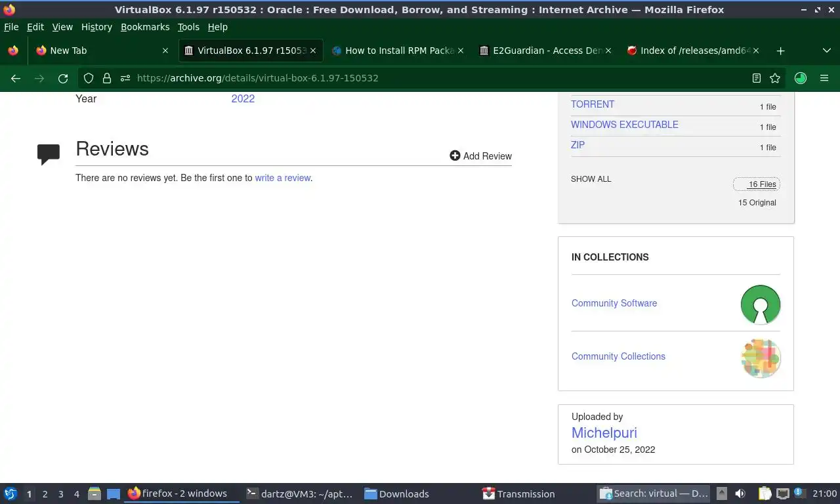Switch to the New Tab tab
This screenshot has width=840, height=504.
point(102,51)
